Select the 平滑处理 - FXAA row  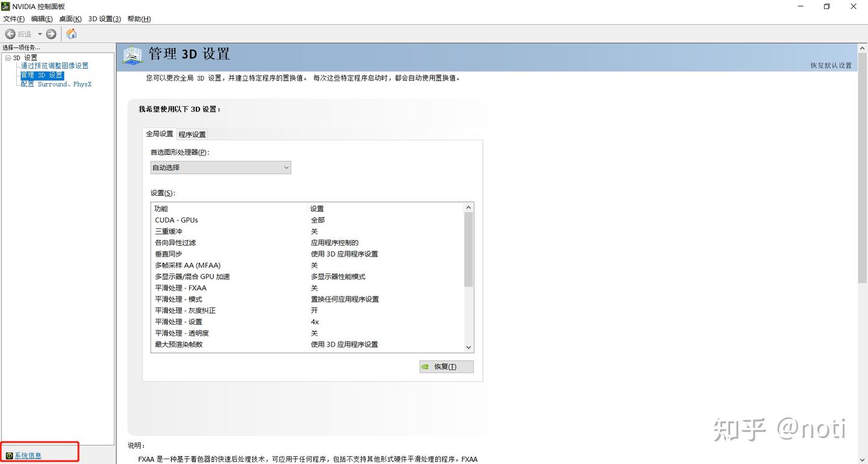[307, 288]
